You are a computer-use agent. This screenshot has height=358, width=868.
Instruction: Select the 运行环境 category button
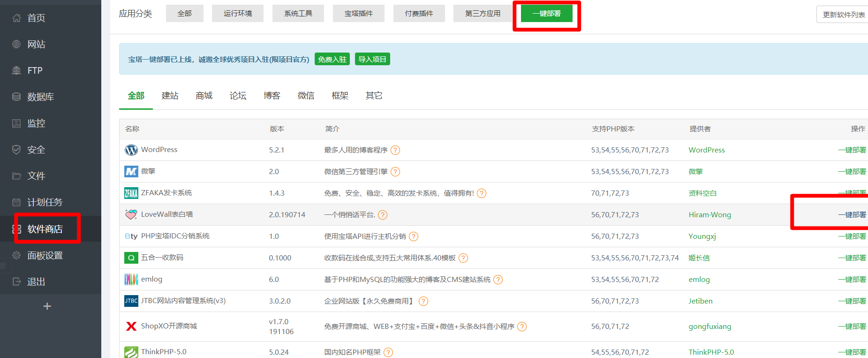pyautogui.click(x=238, y=14)
